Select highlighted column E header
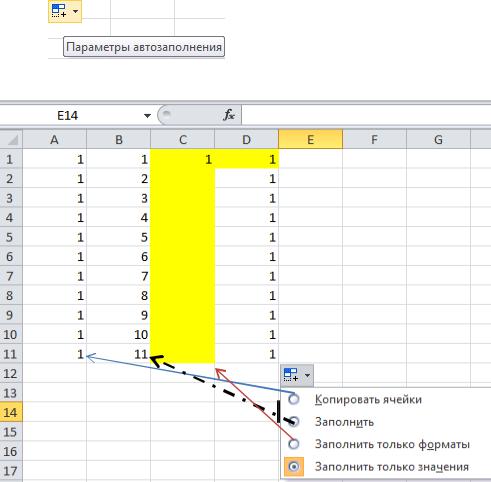The height and width of the screenshot is (482, 491). point(310,140)
